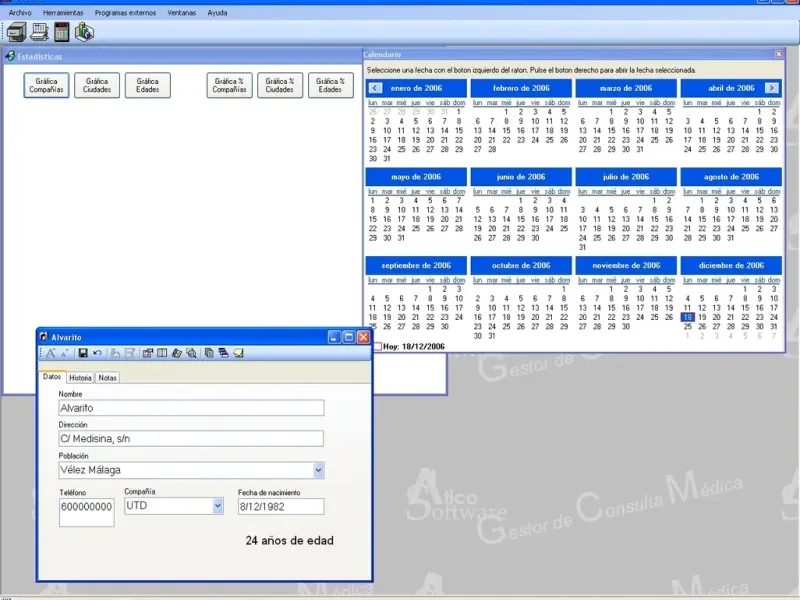This screenshot has width=800, height=600.
Task: Click the properties icon in Alvarito toolbar
Action: tap(148, 353)
